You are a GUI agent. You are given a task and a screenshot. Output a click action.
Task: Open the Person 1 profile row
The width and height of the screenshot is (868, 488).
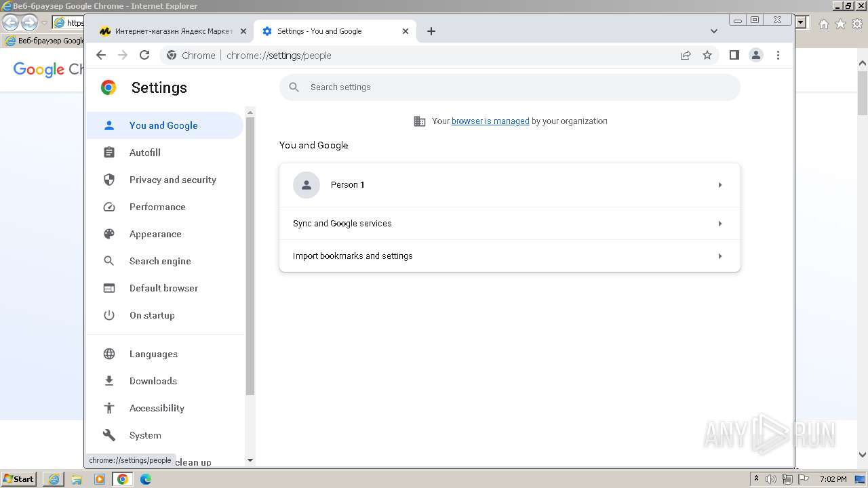510,185
